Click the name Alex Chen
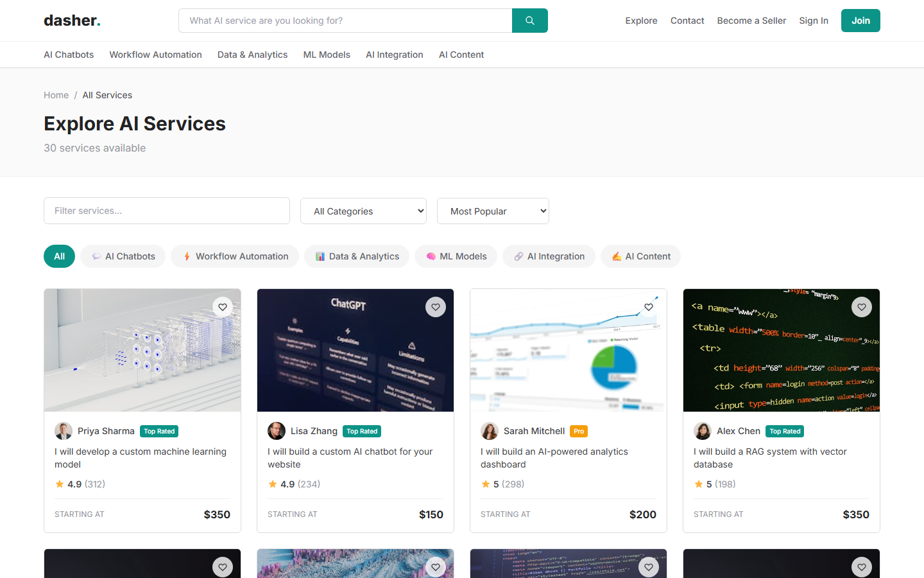 pyautogui.click(x=739, y=431)
